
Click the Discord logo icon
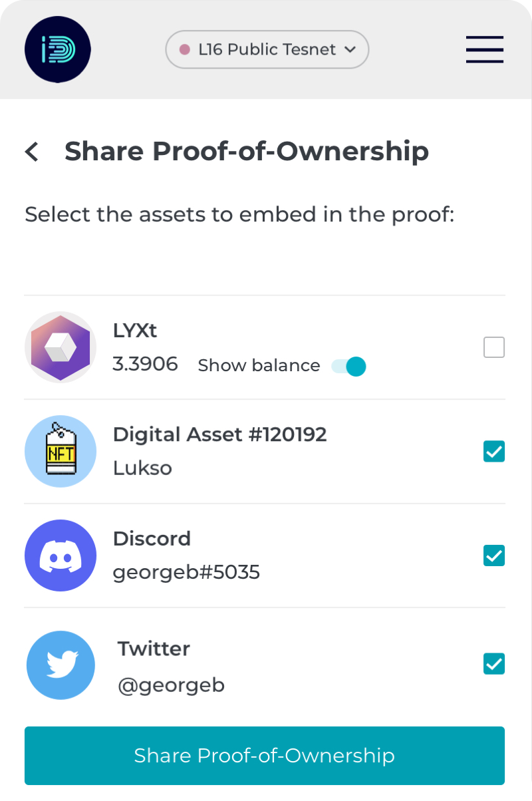61,556
